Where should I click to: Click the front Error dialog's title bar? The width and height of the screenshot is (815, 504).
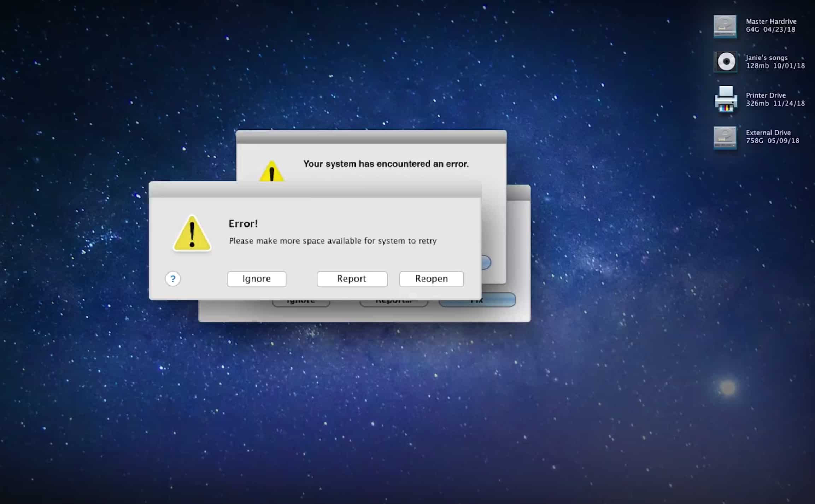click(x=315, y=190)
